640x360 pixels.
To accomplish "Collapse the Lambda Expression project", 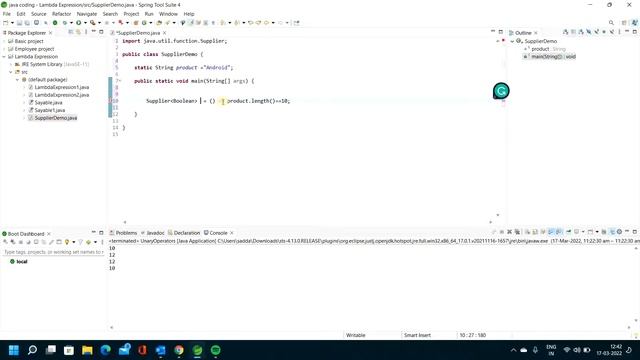I will coord(4,57).
